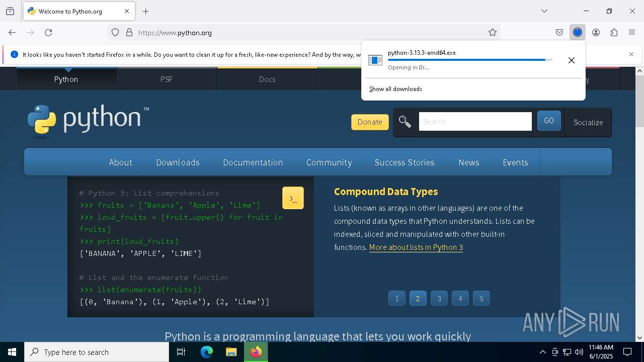Click Firefox taskbar icon
644x362 pixels.
pyautogui.click(x=256, y=352)
